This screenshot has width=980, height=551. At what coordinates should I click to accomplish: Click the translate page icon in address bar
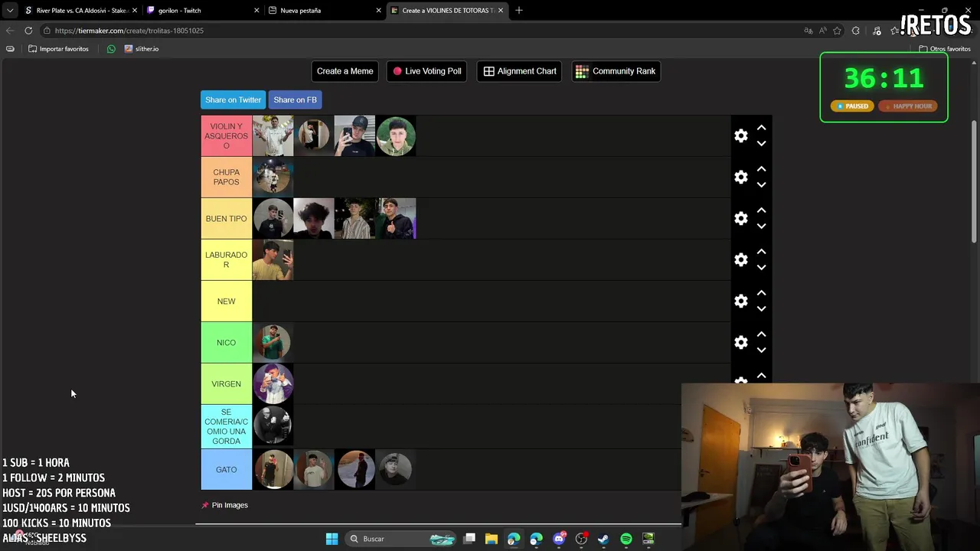[808, 31]
